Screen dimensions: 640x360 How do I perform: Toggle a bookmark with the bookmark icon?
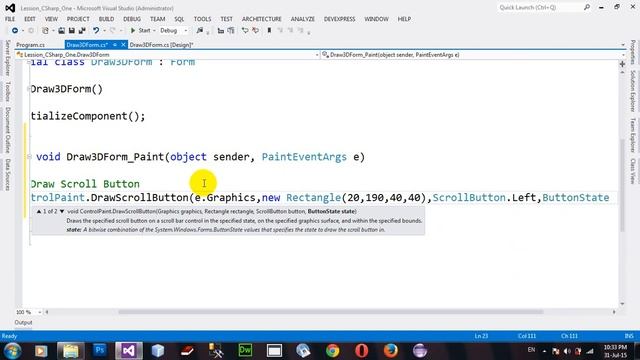tap(269, 31)
